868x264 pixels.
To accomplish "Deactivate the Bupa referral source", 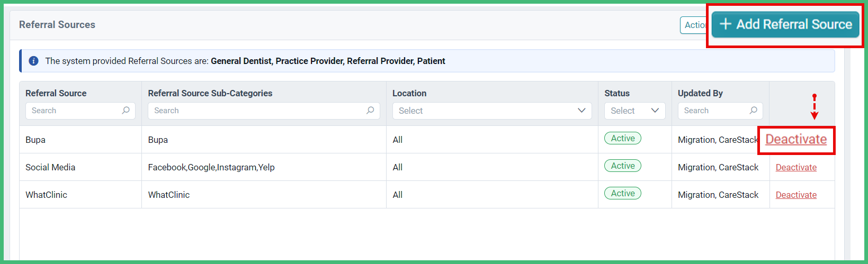I will click(796, 139).
